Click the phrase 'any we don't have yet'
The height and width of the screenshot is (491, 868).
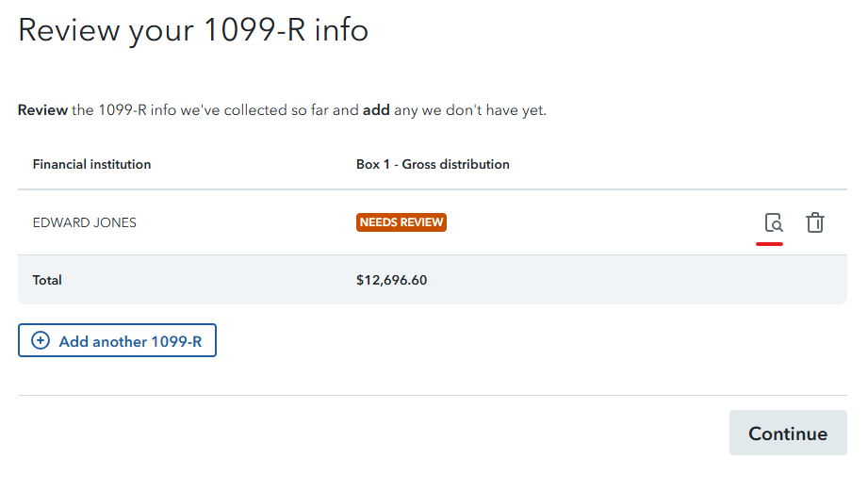coord(469,110)
